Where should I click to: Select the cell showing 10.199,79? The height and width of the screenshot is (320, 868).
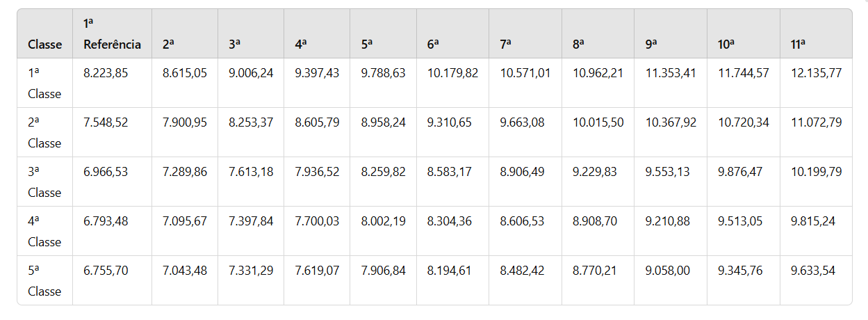pos(817,172)
